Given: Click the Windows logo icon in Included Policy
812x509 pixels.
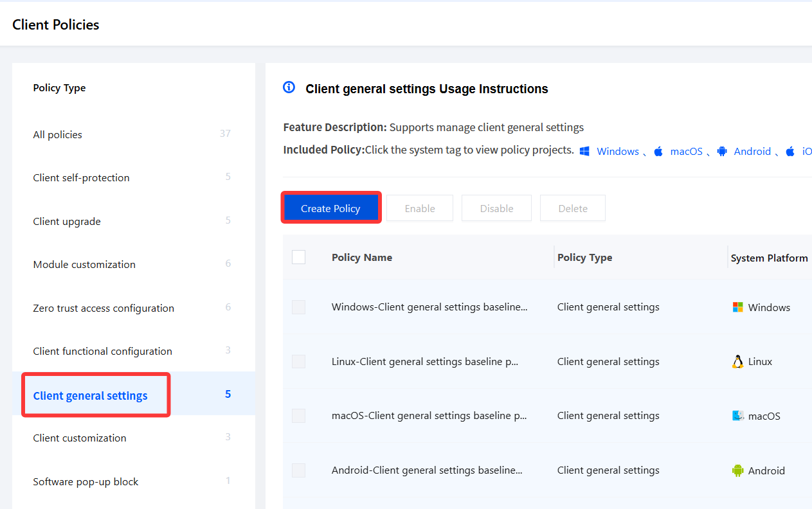Looking at the screenshot, I should [584, 151].
